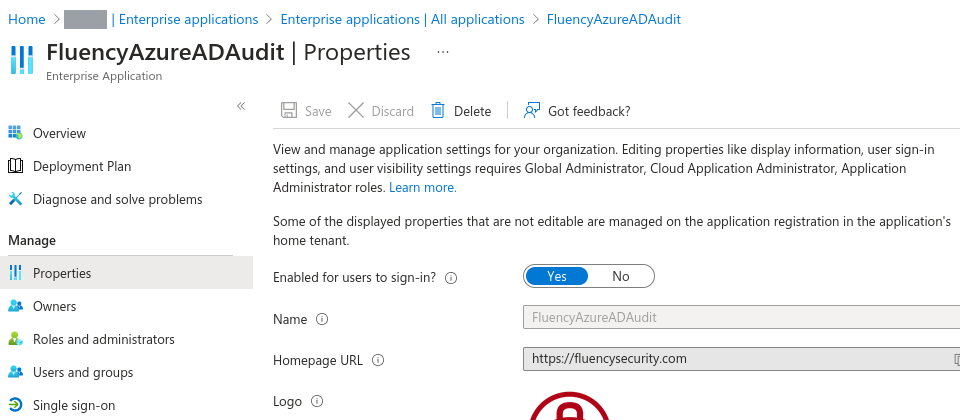
Task: Click the Got feedback person icon
Action: pos(531,110)
